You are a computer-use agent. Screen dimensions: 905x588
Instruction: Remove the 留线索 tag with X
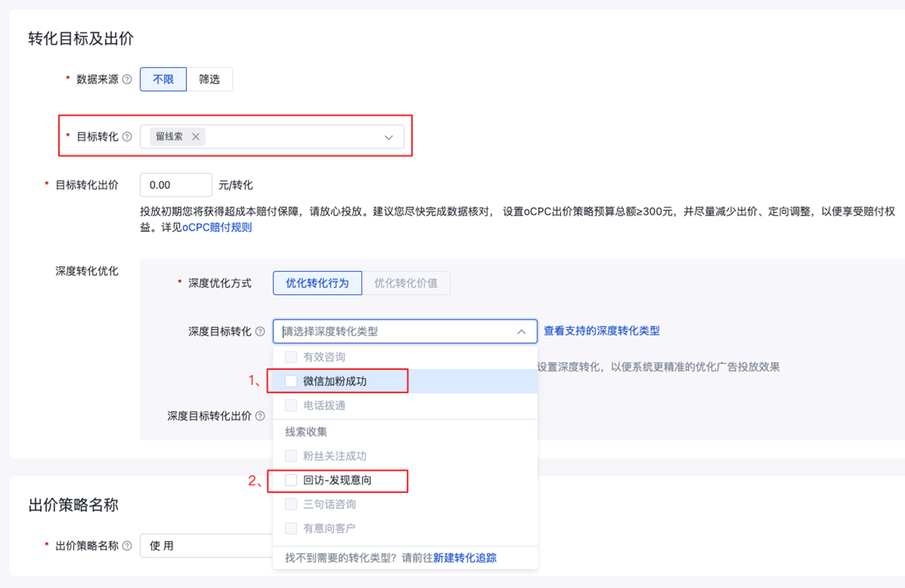point(196,137)
